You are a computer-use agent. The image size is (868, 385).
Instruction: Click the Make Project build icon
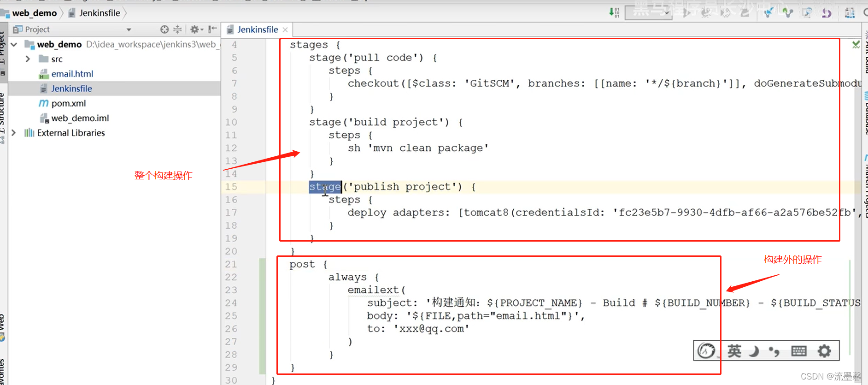[x=614, y=12]
